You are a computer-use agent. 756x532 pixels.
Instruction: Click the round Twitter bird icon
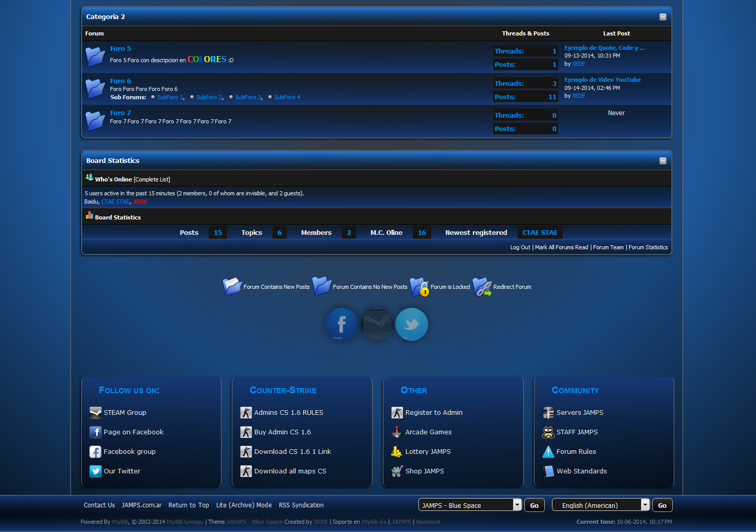[x=411, y=324]
